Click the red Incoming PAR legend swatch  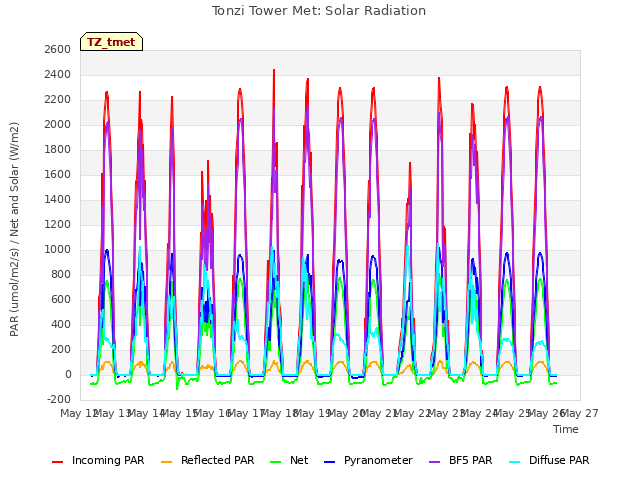pyautogui.click(x=58, y=462)
